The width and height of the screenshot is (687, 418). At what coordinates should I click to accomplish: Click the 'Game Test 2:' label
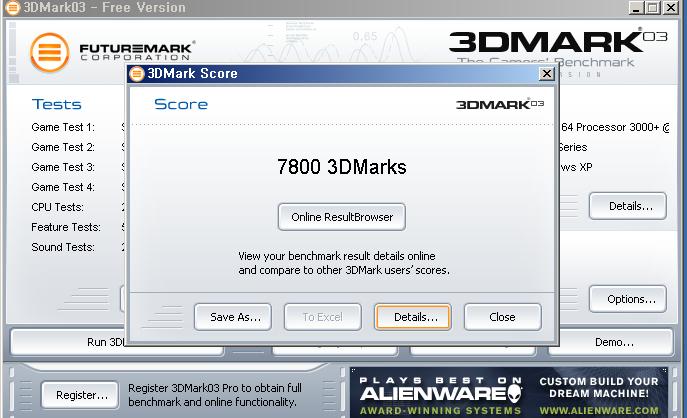coord(63,147)
